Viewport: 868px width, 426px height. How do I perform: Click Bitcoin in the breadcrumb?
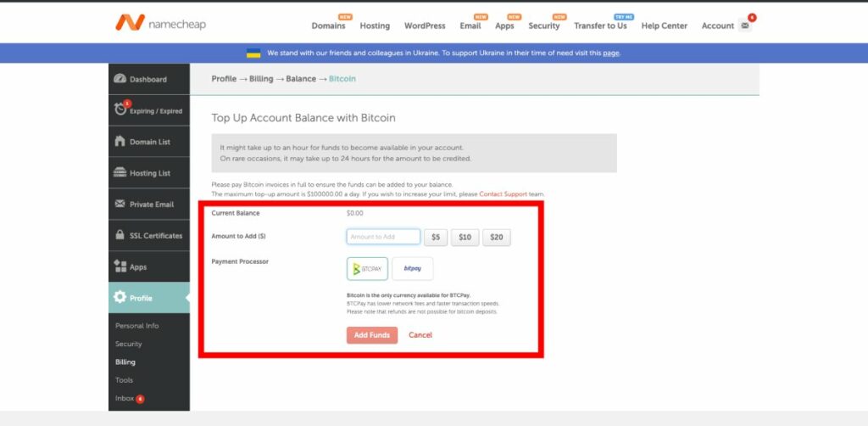coord(342,79)
